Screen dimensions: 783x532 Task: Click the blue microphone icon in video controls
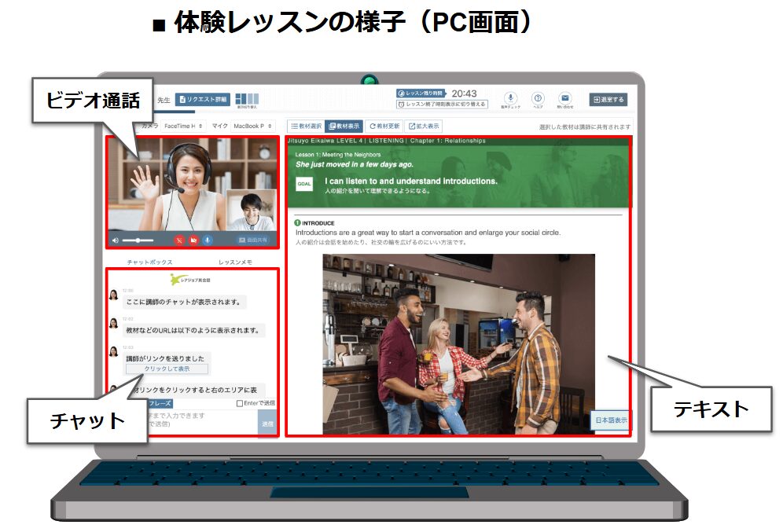[x=208, y=240]
